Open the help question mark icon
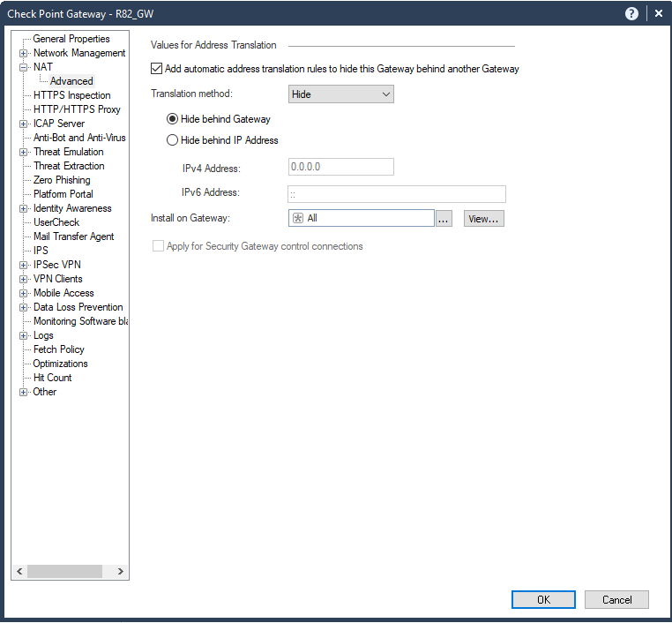 pos(631,14)
